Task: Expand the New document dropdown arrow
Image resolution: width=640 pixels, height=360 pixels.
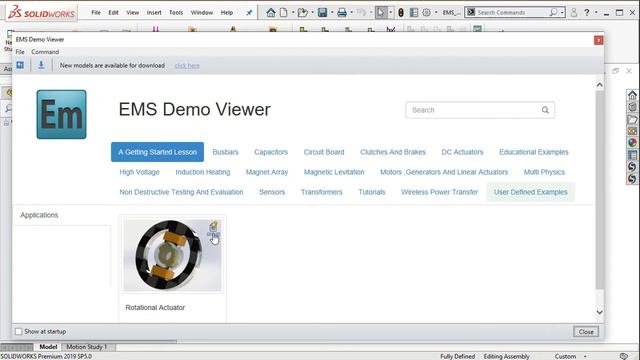Action: [293, 13]
